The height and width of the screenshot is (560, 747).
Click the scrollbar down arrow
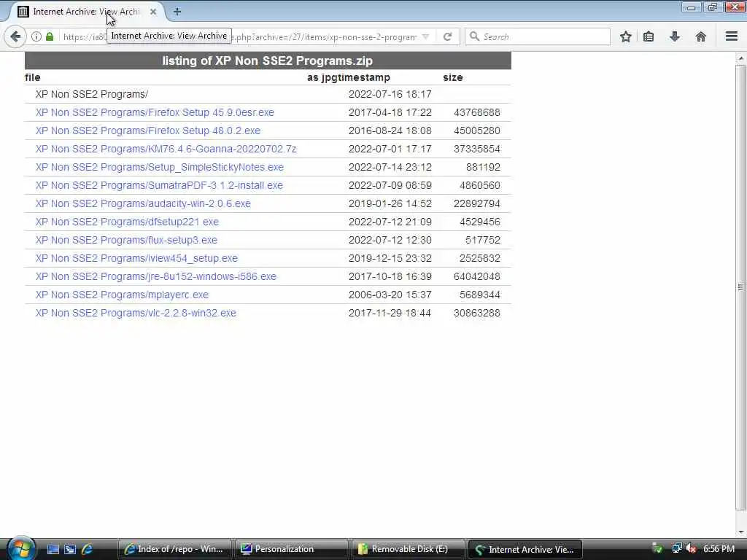point(740,532)
